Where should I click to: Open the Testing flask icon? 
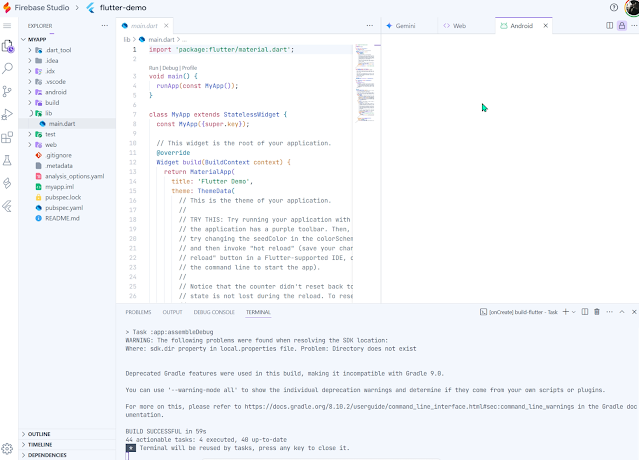7,160
